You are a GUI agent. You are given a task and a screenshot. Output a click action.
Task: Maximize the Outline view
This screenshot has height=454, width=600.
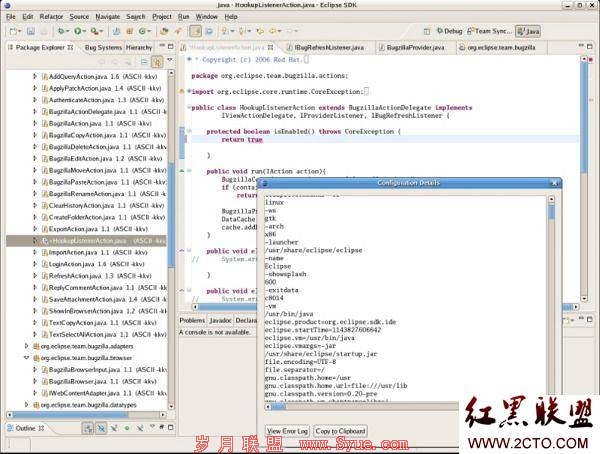point(170,428)
